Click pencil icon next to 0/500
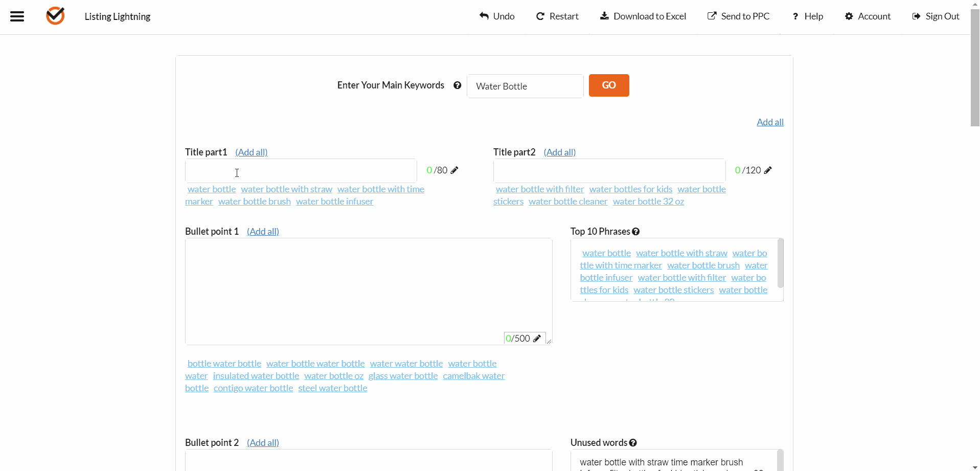The height and width of the screenshot is (471, 980). point(537,339)
